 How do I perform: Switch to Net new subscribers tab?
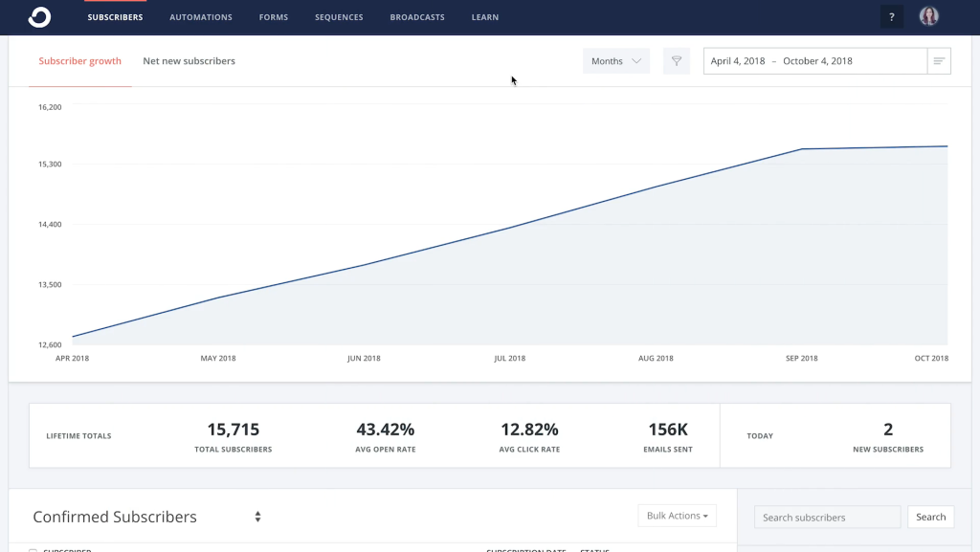click(x=189, y=61)
